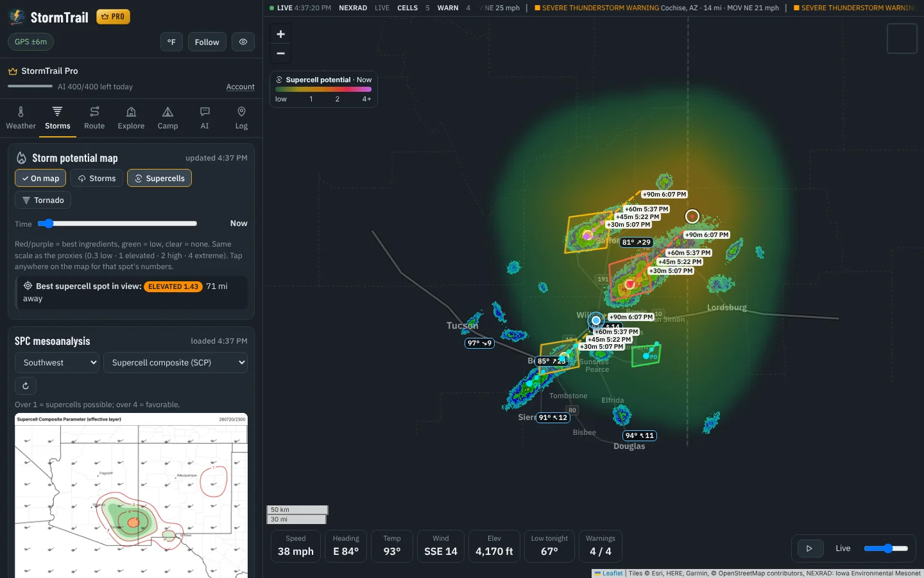Click the Warnings 4 / 4 tile
Screen dimensions: 924x578
coord(601,547)
